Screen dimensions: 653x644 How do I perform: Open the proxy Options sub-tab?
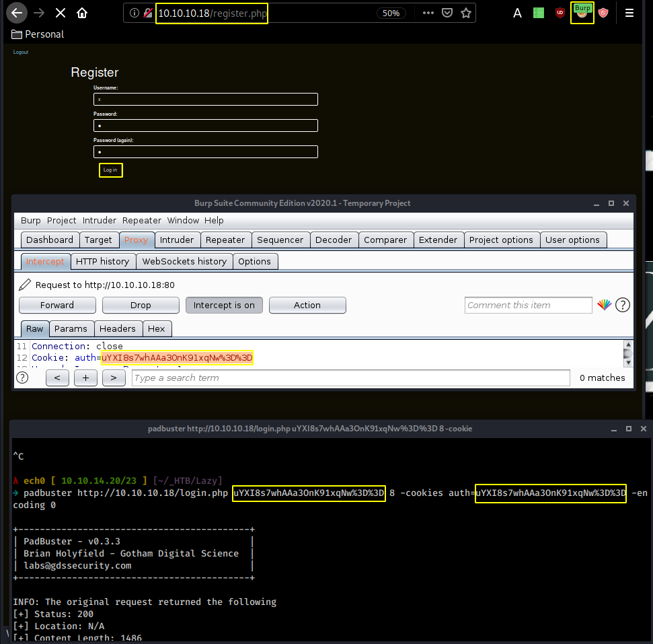pyautogui.click(x=254, y=261)
